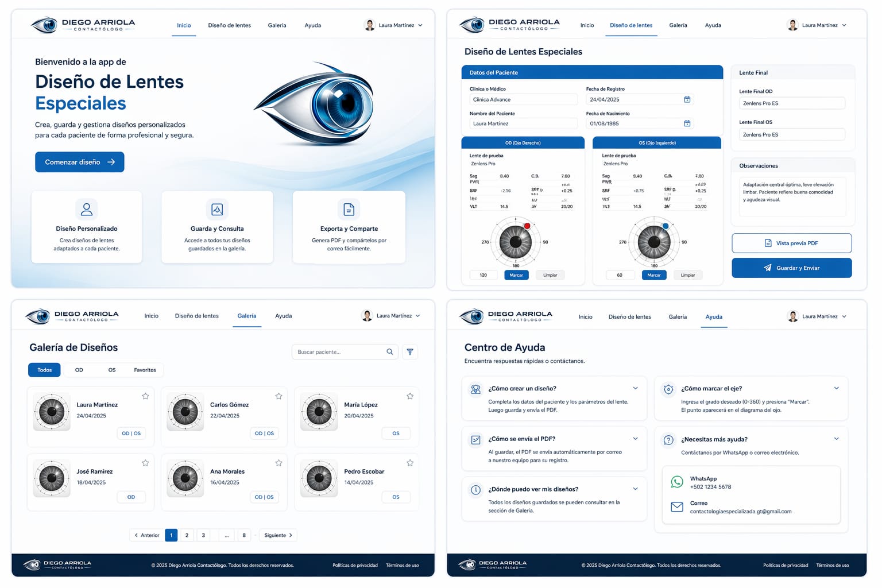Image resolution: width=882 pixels, height=588 pixels.
Task: Click the Observaciones text area
Action: [792, 196]
